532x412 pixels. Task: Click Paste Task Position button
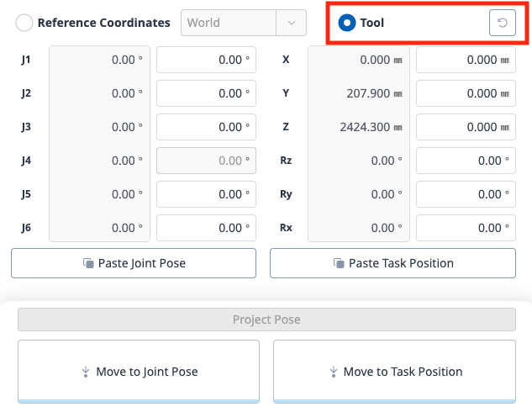[x=392, y=263]
